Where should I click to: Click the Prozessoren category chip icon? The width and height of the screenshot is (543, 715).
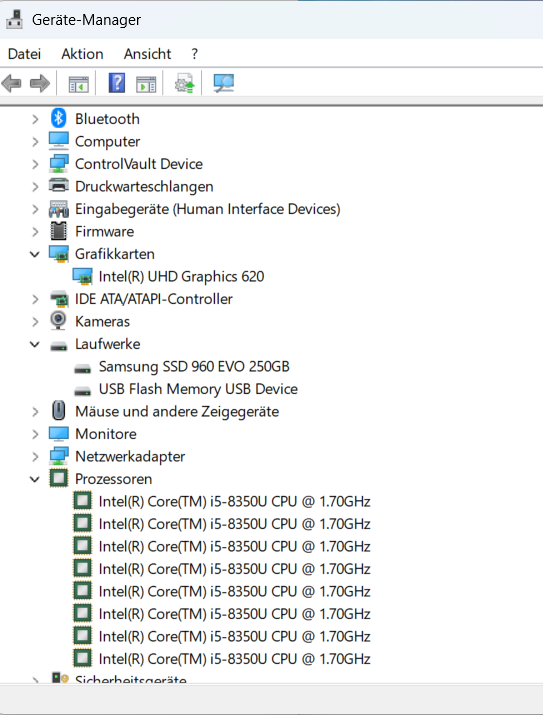click(58, 478)
